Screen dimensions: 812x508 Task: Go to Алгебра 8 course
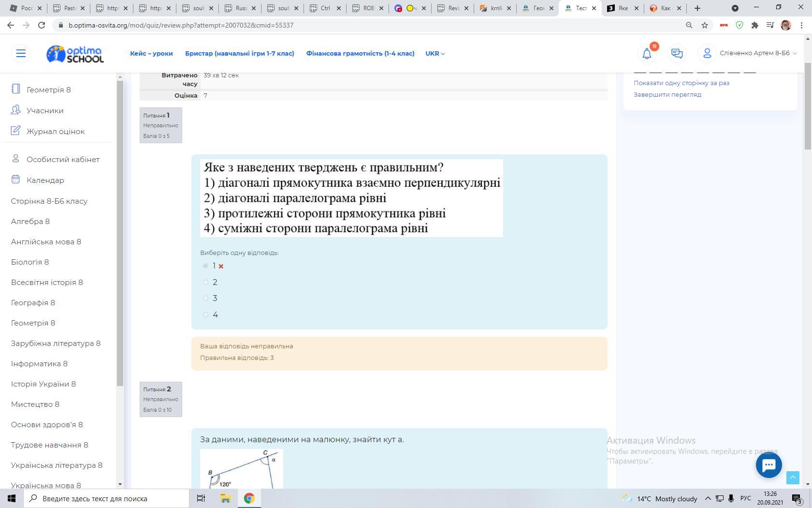pyautogui.click(x=30, y=222)
